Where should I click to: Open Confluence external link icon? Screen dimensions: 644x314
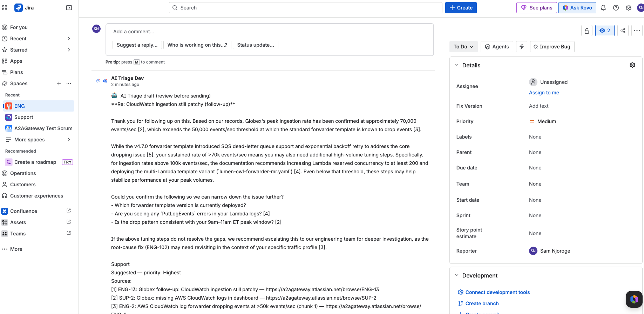click(69, 211)
